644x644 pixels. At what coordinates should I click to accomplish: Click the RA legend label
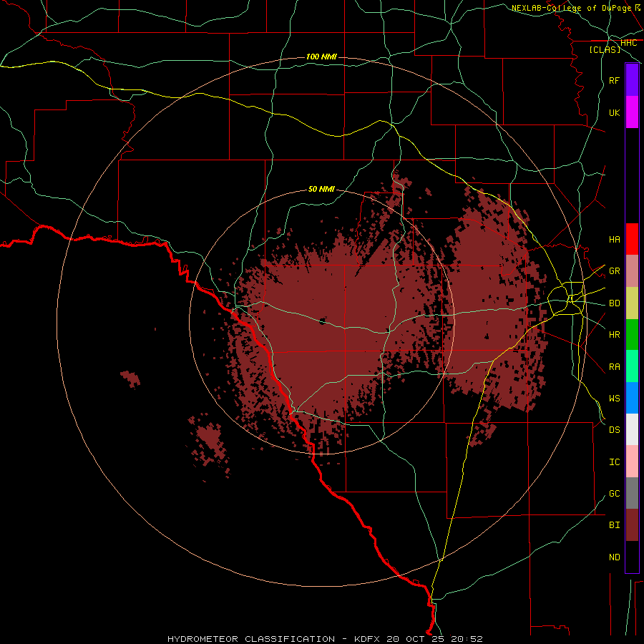tap(614, 367)
